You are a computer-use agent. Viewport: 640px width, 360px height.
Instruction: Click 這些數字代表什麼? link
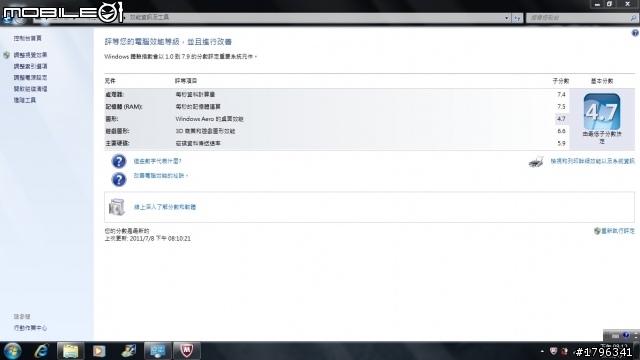click(158, 161)
